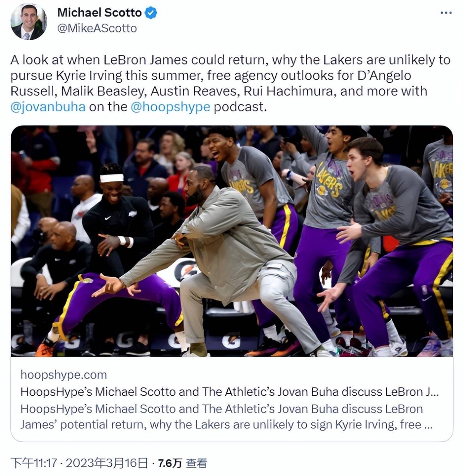The width and height of the screenshot is (464, 476).
Task: Click the Lakers bench photo thumbnail
Action: pyautogui.click(x=232, y=241)
